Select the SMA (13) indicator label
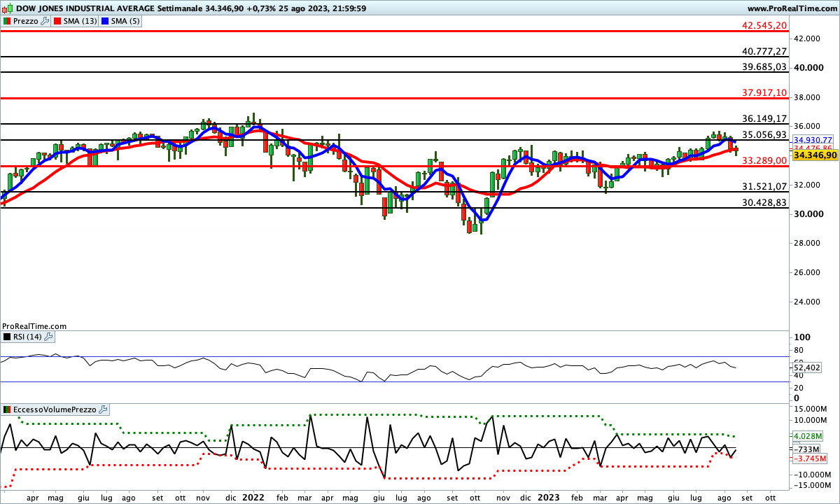840x504 pixels. (x=80, y=21)
